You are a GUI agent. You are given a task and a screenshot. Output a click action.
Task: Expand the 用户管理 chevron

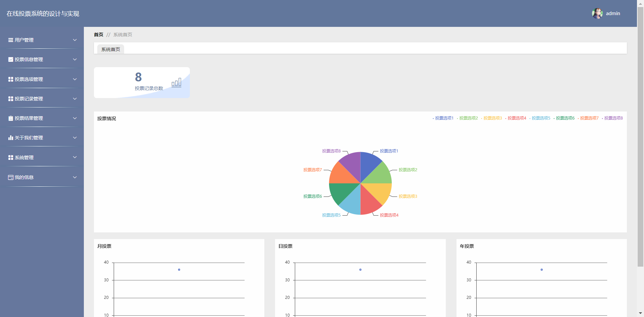click(75, 40)
